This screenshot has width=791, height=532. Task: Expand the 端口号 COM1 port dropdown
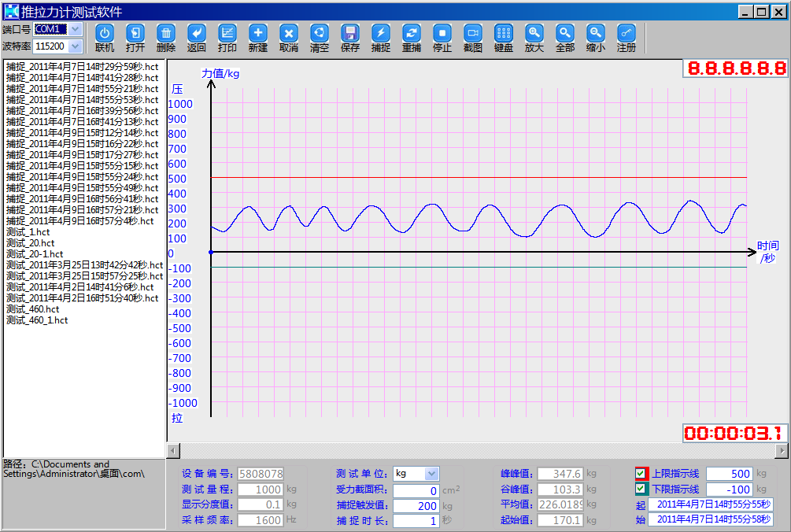click(x=75, y=29)
